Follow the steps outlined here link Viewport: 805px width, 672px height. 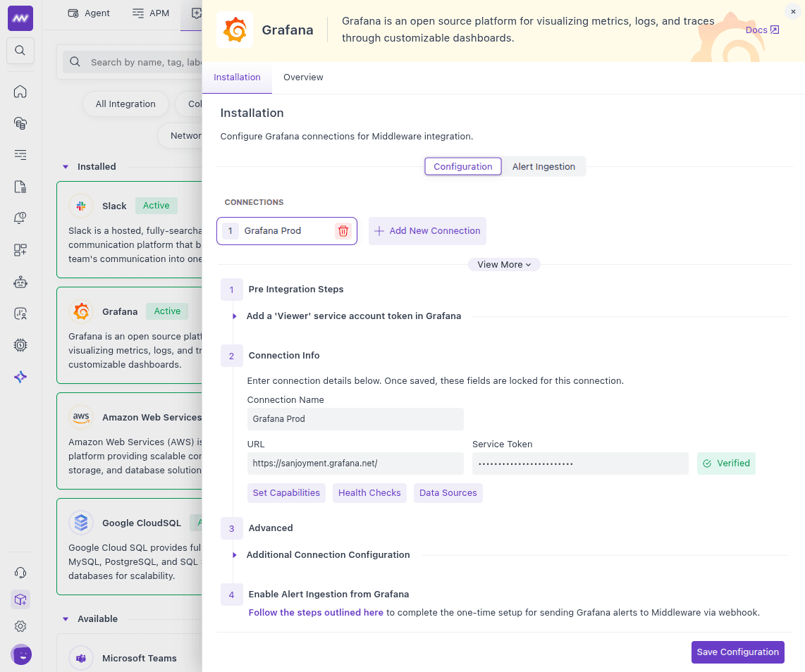click(x=316, y=613)
